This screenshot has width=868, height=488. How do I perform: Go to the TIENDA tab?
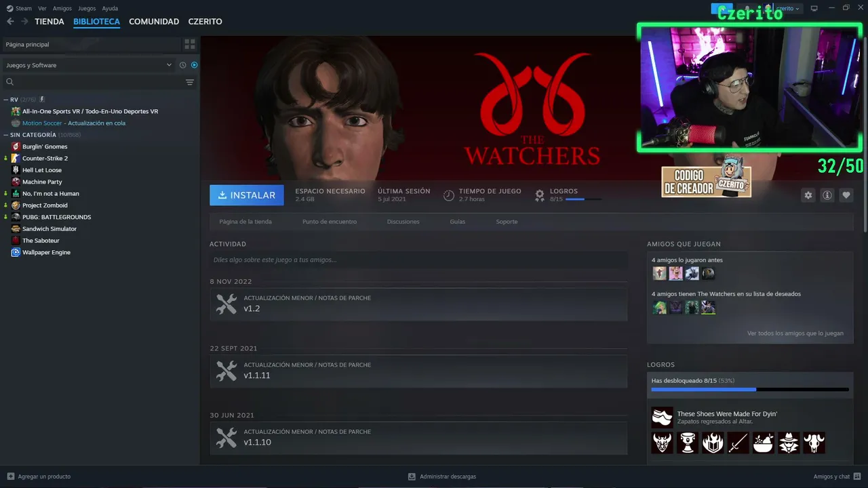click(x=50, y=22)
